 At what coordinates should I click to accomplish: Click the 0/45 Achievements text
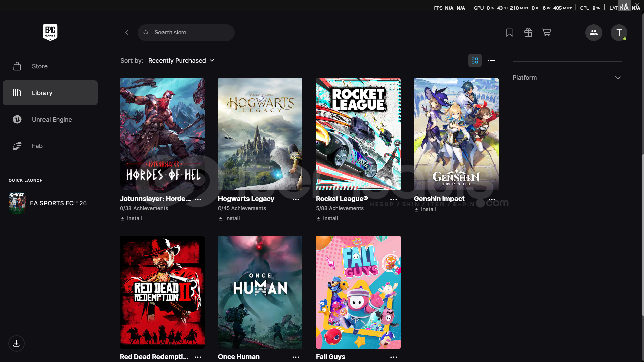[242, 208]
